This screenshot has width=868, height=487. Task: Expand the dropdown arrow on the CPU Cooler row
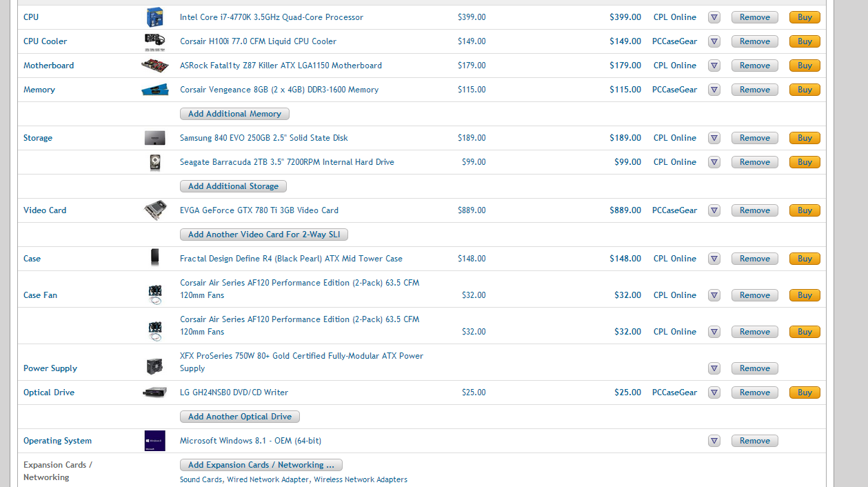point(714,41)
